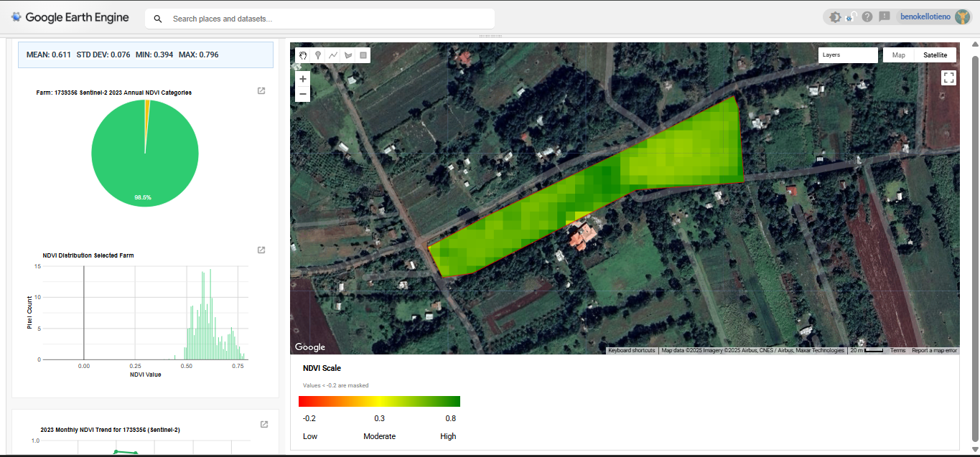Toggle fullscreen map view
Screen dimensions: 980x457
[x=948, y=77]
